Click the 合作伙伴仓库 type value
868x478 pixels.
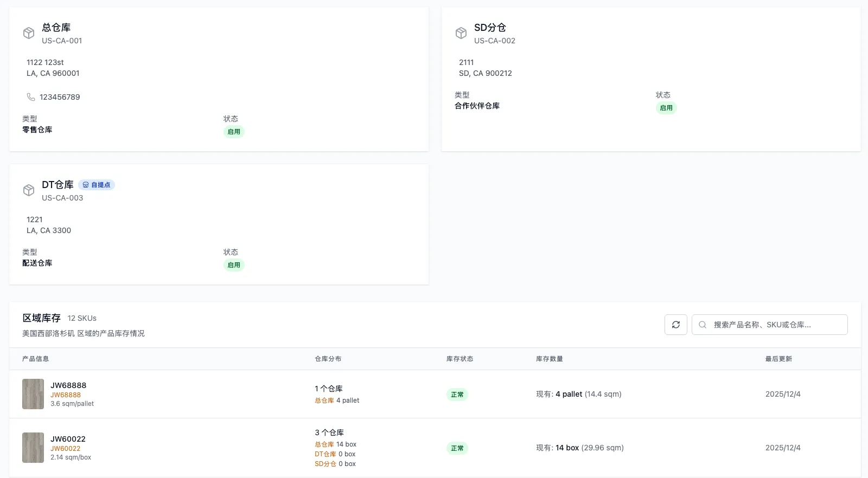click(477, 106)
